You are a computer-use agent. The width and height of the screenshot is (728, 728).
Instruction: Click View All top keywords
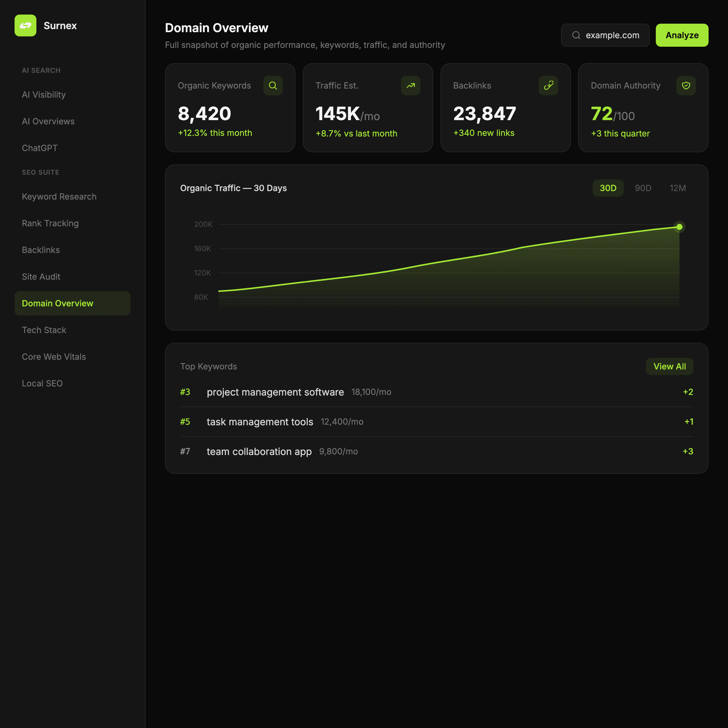pos(669,366)
